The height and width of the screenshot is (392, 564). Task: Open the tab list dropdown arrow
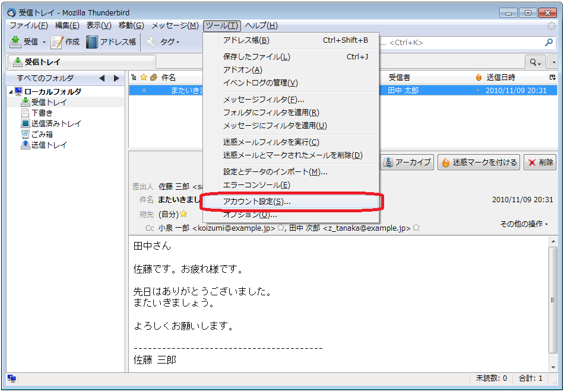(x=553, y=62)
